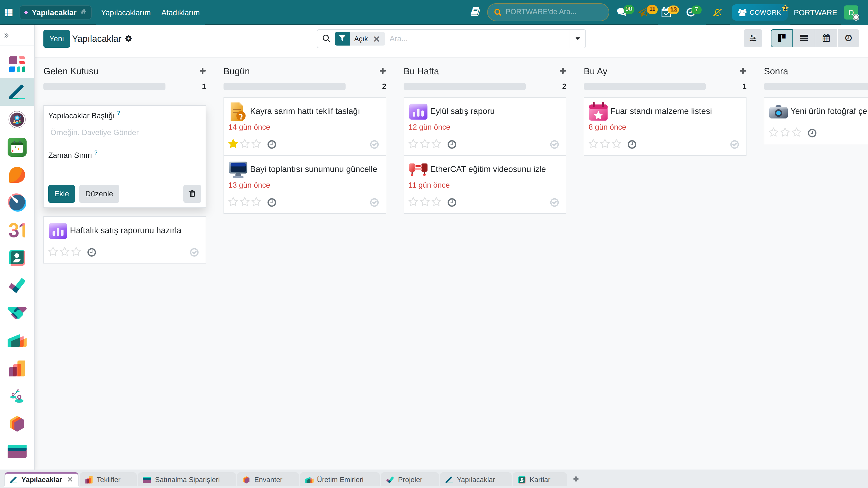
Task: Switch to calendar view
Action: 826,38
